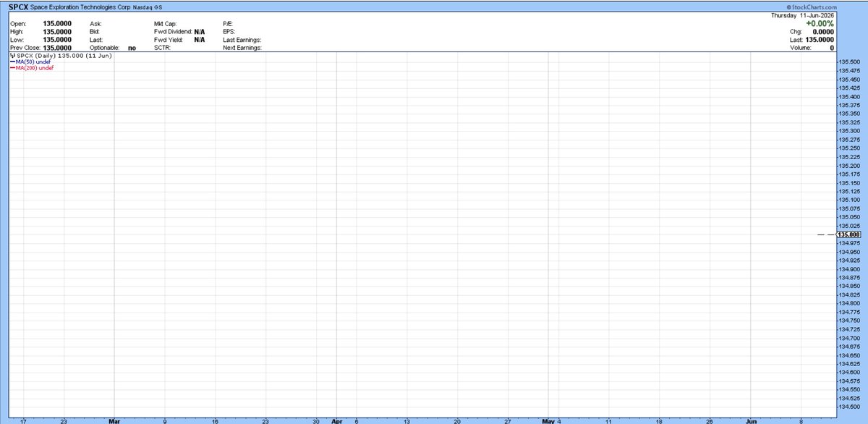868x424 pixels.
Task: Click the 135.025 price axis label
Action: tap(848, 226)
